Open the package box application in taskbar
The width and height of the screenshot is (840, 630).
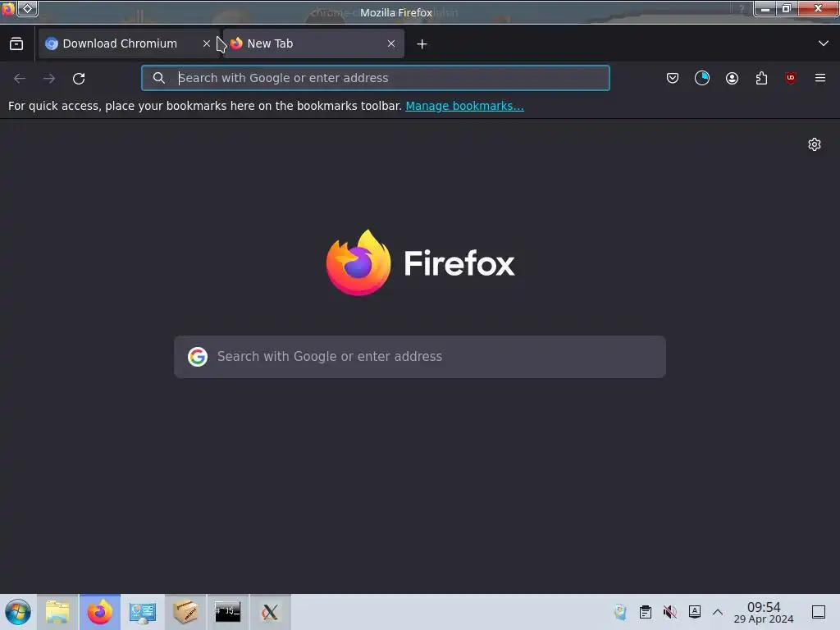click(185, 612)
